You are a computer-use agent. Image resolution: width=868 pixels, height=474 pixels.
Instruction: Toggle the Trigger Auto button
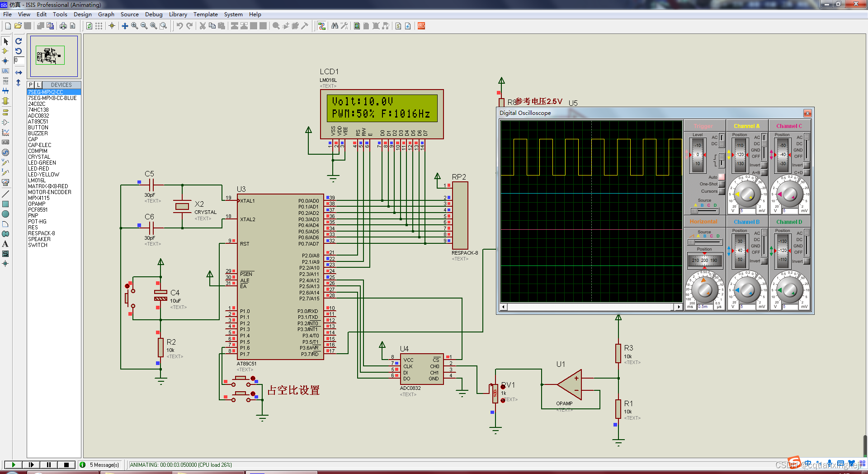pyautogui.click(x=722, y=177)
